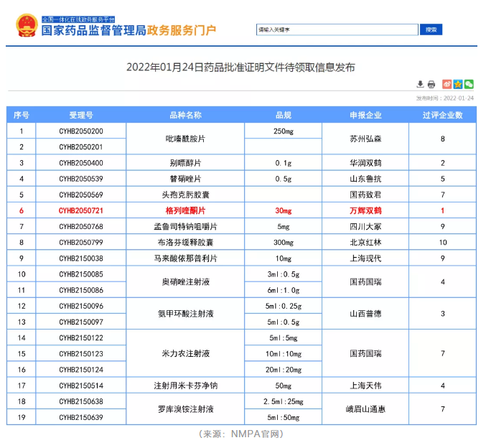Click the page title 2022年01月24日药品批准证明文件待领取信息发布
This screenshot has width=486, height=448.
240,67
